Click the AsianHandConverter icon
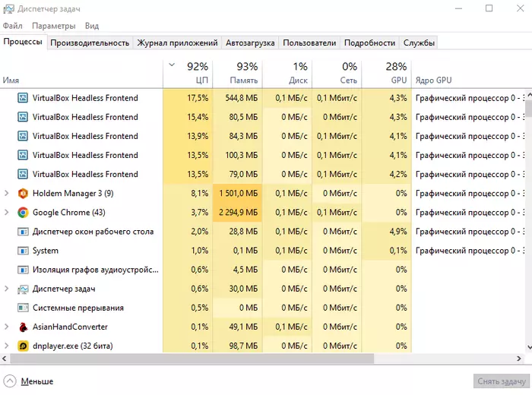The image size is (532, 395). [23, 327]
